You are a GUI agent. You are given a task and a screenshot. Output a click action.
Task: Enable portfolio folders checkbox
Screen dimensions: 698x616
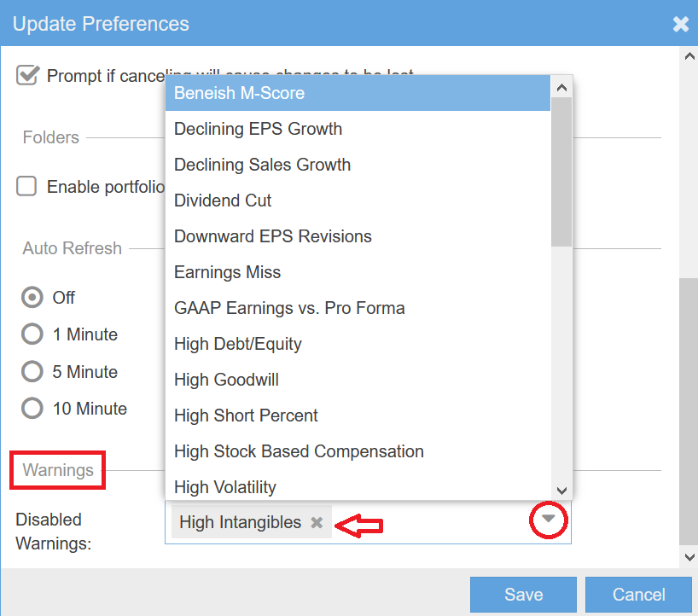[x=27, y=186]
